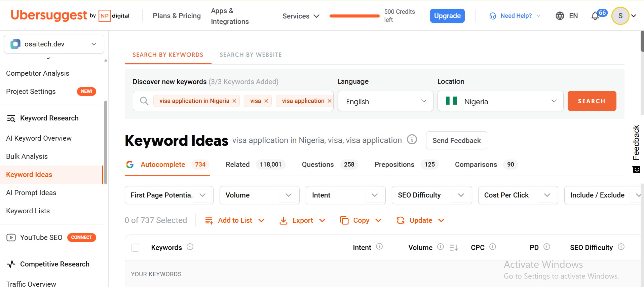The image size is (644, 287).
Task: Click the magnifier icon in keyword field
Action: (144, 101)
